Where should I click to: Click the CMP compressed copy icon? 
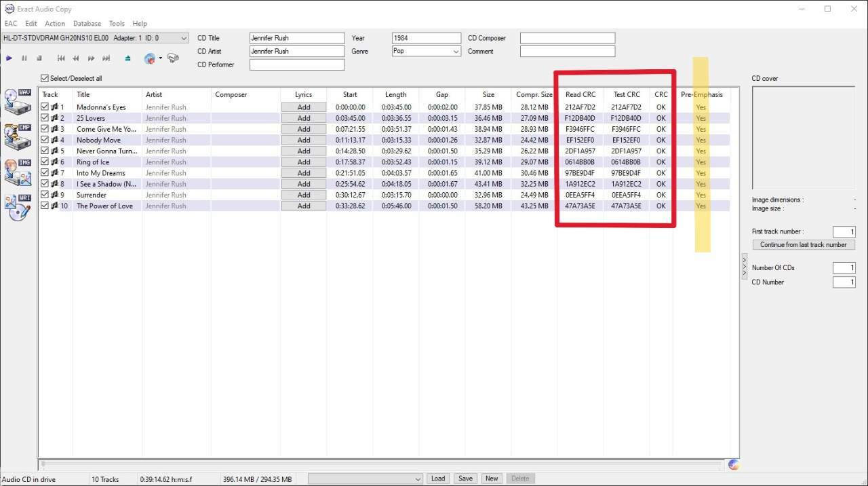pos(18,136)
